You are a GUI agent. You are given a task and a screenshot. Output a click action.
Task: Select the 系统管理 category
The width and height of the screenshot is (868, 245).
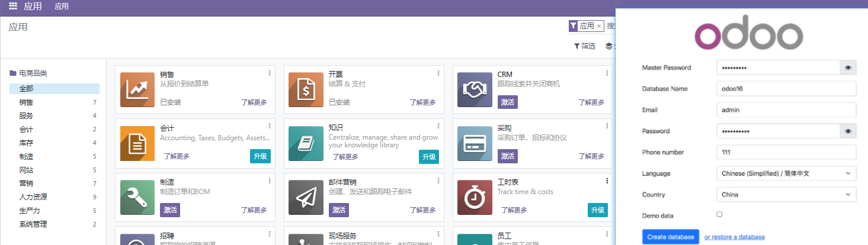[55, 224]
